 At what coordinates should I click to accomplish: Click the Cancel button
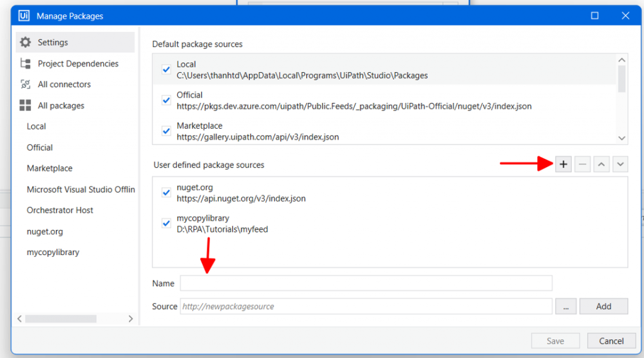coord(611,341)
